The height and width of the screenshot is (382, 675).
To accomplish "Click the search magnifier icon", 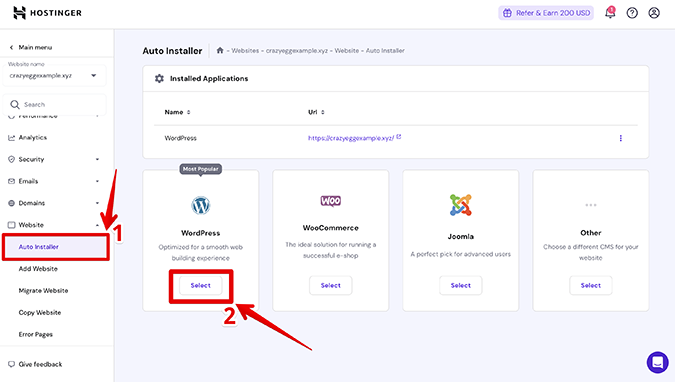I will click(x=15, y=105).
